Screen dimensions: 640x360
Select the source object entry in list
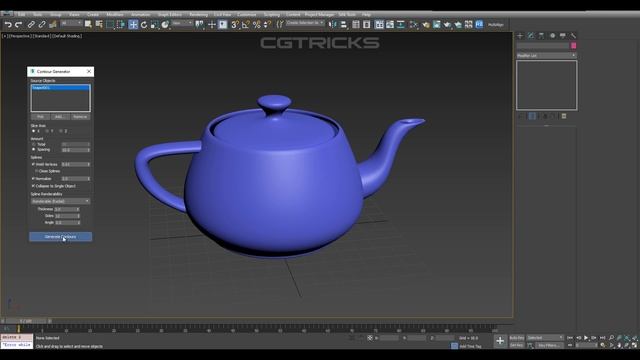60,88
